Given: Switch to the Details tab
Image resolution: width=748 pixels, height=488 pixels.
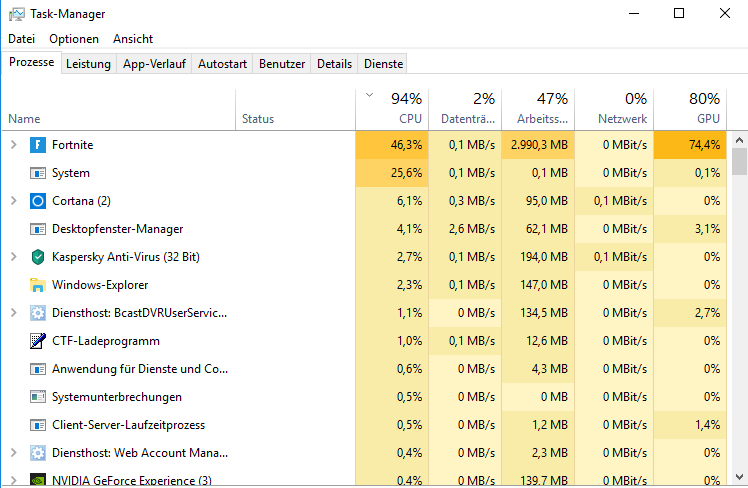Looking at the screenshot, I should (x=334, y=64).
